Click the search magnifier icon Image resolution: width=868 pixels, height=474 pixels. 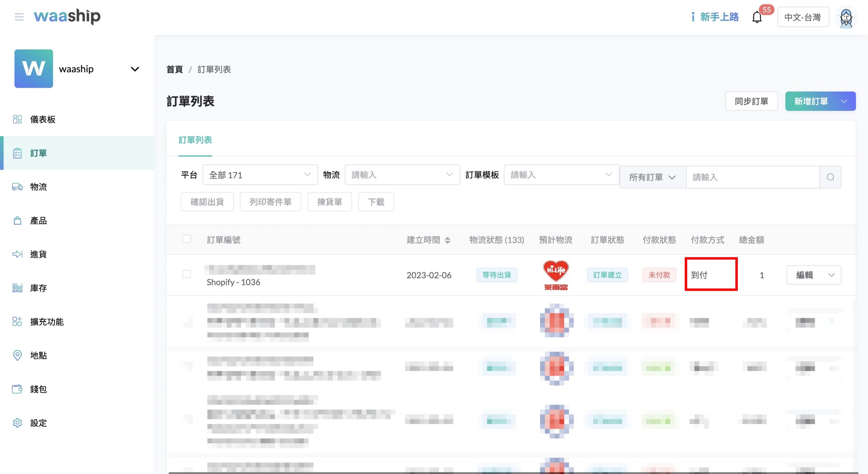[x=830, y=177]
